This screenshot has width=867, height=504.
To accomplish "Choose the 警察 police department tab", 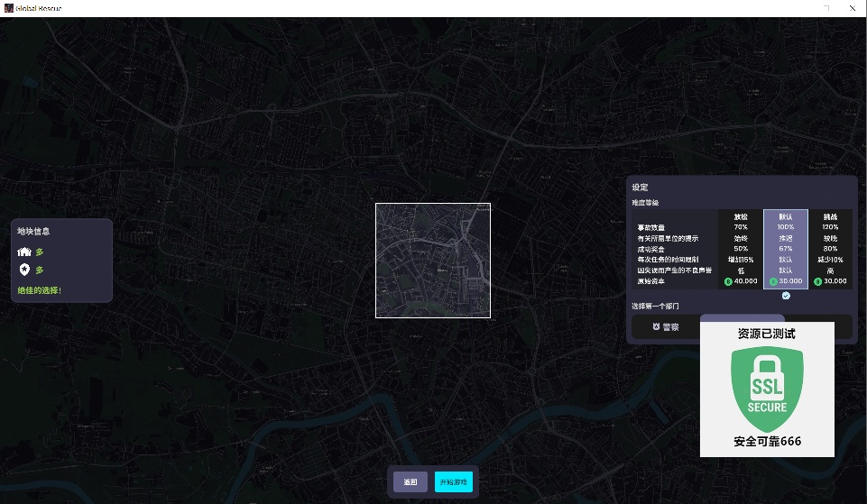I will 666,327.
